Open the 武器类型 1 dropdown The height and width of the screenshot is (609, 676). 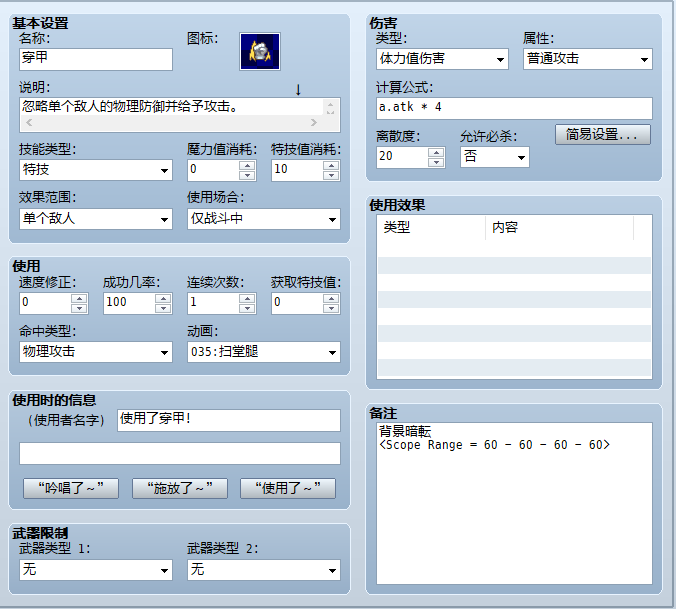tap(96, 570)
